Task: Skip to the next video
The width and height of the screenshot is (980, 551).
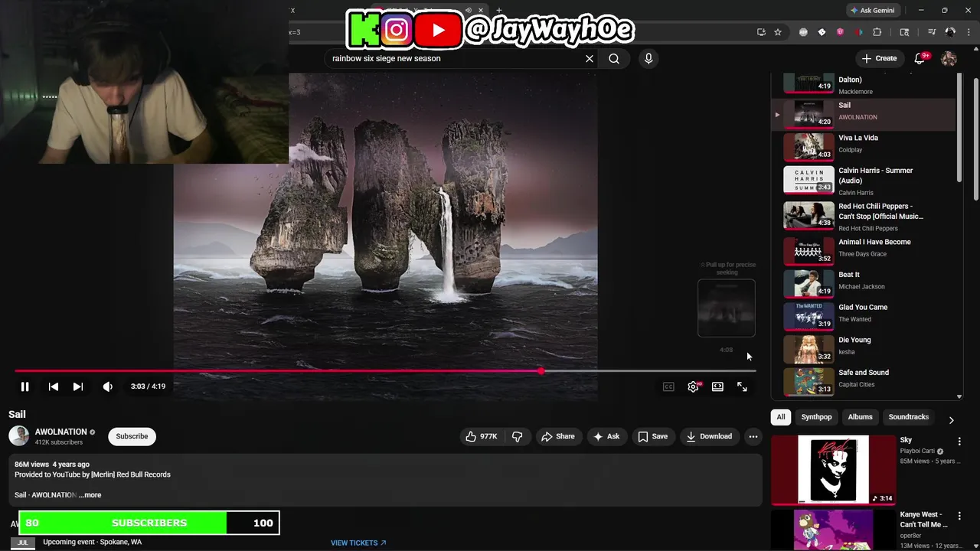Action: point(77,386)
